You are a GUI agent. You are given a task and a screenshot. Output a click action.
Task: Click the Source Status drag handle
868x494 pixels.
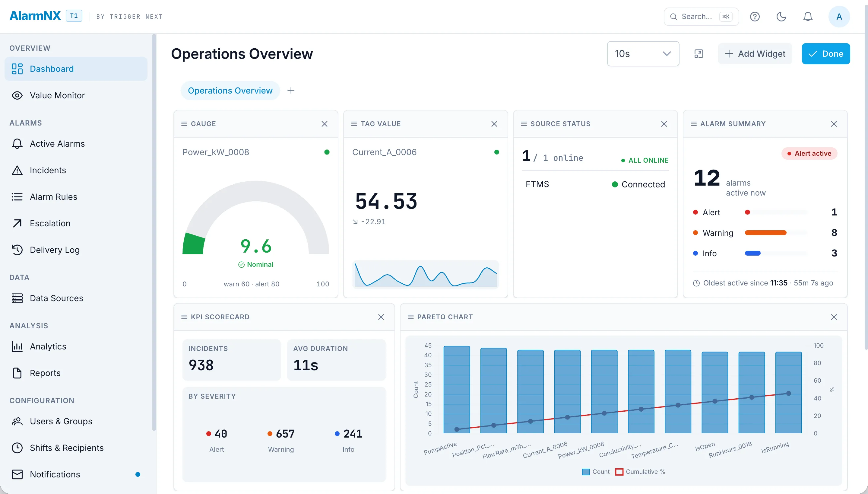(524, 124)
